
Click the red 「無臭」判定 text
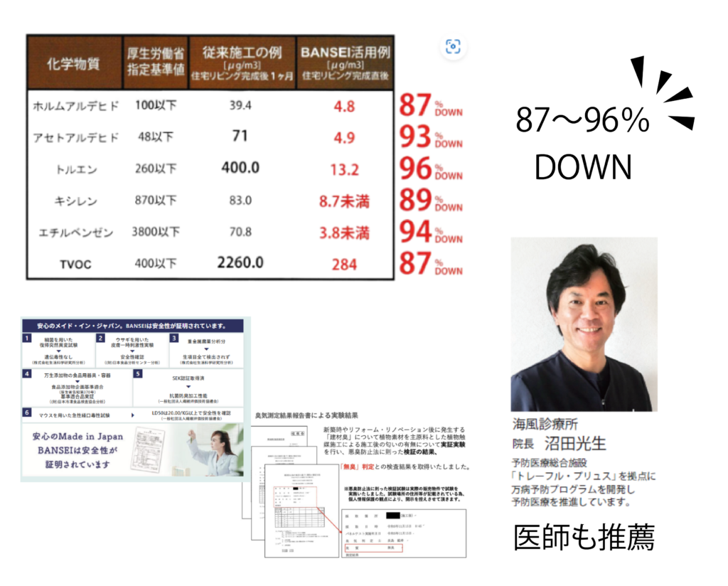(363, 467)
